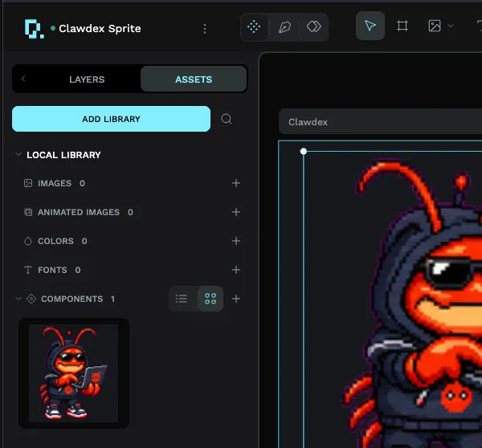This screenshot has width=482, height=448.
Task: Click the T icon beside FONTS
Action: 28,270
